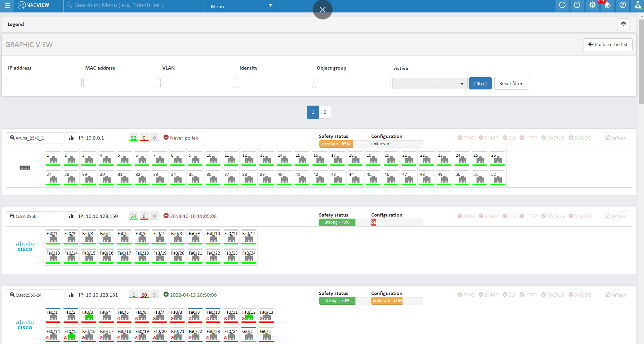Switch to pagination page 2
Viewport: 644px width, 344px height.
[x=325, y=112]
